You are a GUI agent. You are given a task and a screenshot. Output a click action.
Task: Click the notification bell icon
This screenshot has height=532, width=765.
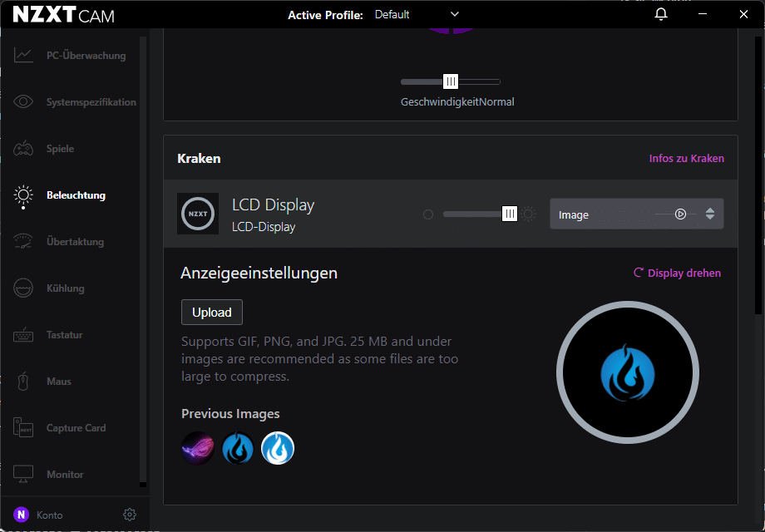[661, 15]
